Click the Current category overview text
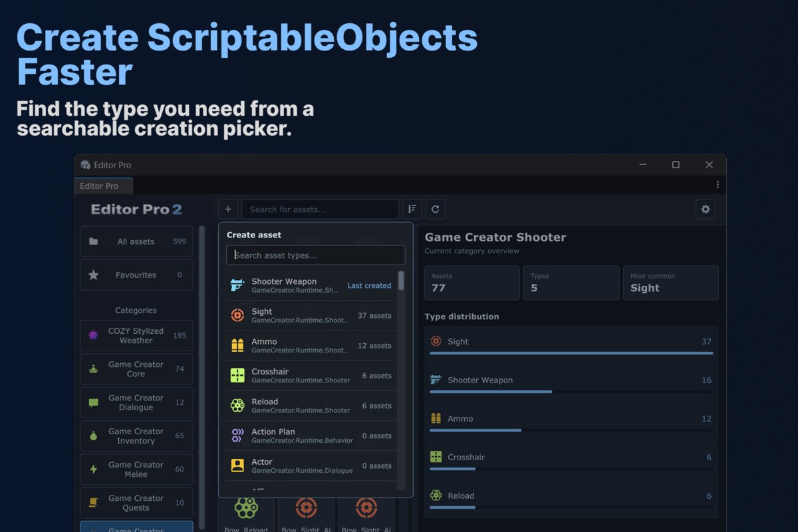Image resolution: width=798 pixels, height=532 pixels. [x=472, y=251]
